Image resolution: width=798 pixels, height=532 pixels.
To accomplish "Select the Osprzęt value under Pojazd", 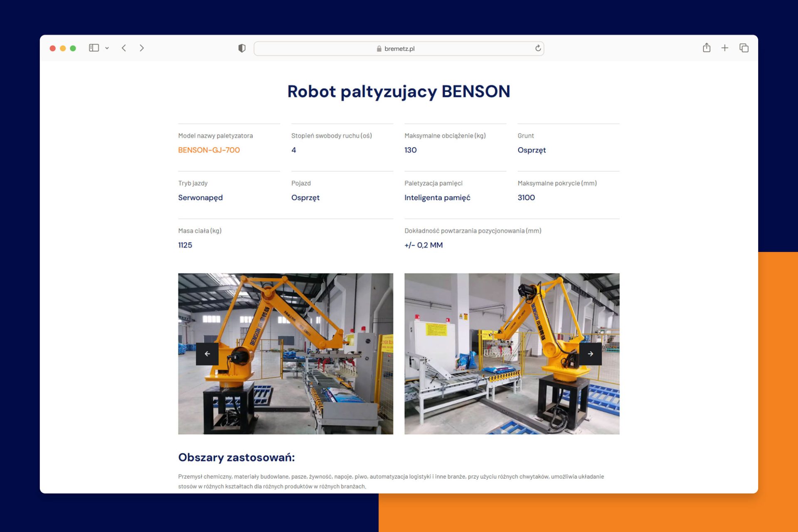I will (305, 198).
